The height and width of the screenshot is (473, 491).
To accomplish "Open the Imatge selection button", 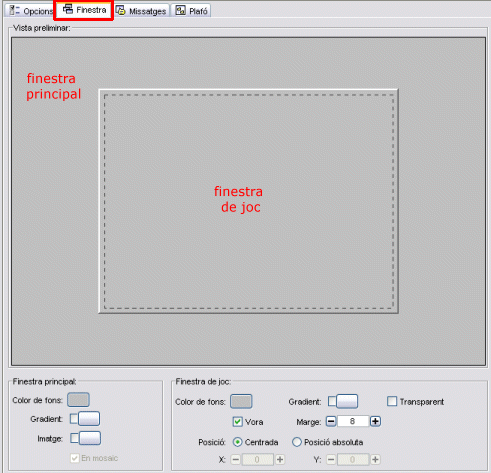I will 90,438.
